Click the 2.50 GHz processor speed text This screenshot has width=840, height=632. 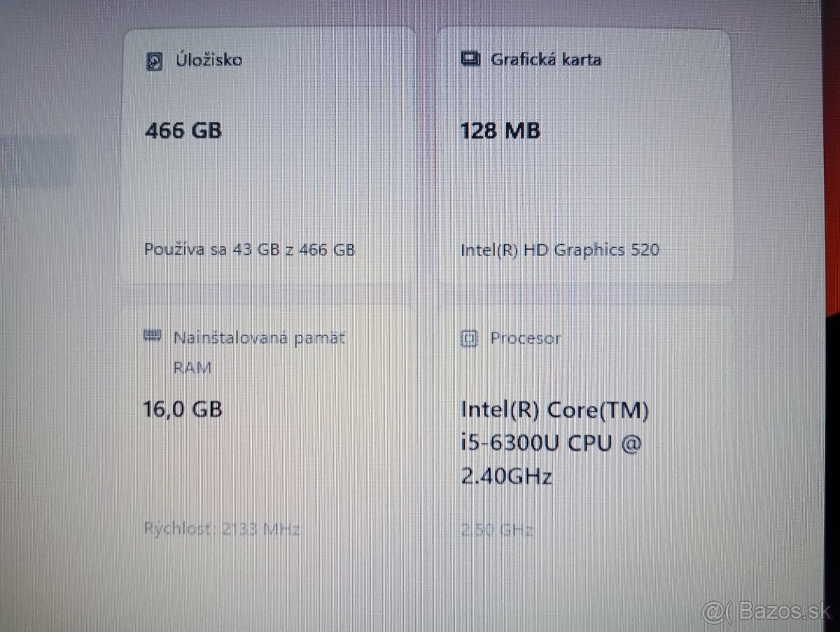pos(496,531)
